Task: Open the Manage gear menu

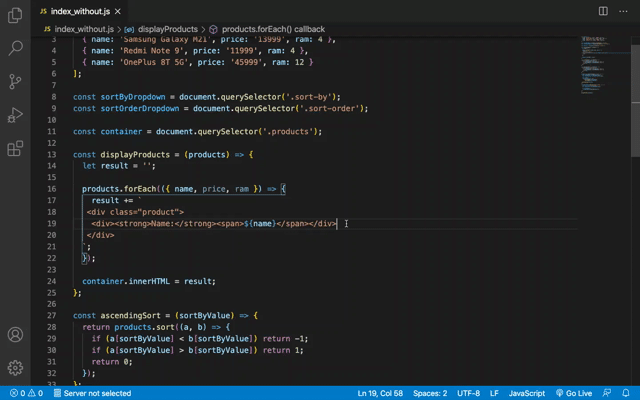Action: 15,368
